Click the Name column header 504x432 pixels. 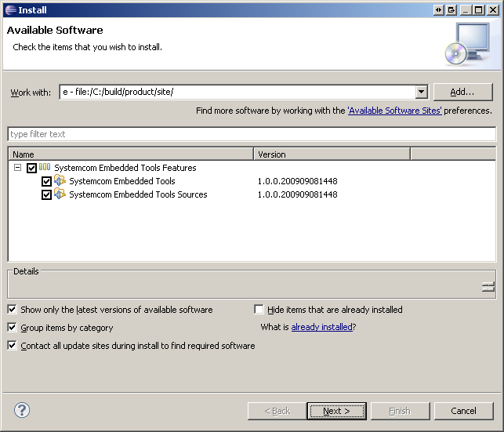(x=131, y=154)
